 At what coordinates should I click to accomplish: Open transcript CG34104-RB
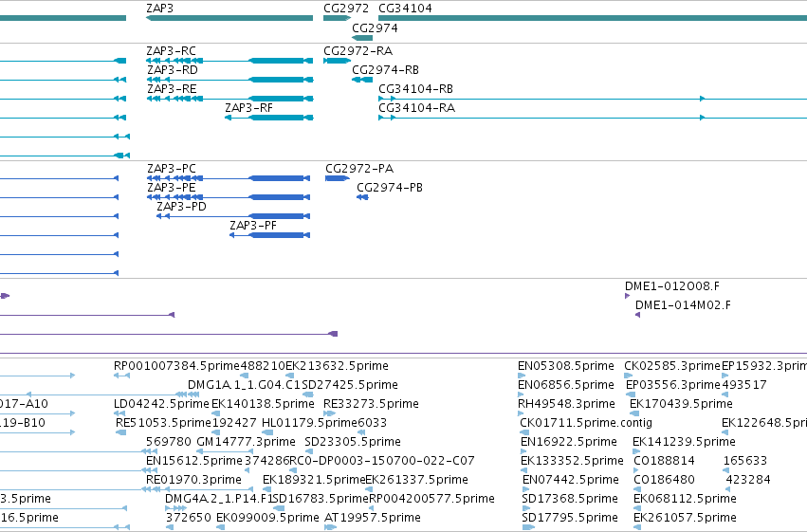pyautogui.click(x=416, y=89)
